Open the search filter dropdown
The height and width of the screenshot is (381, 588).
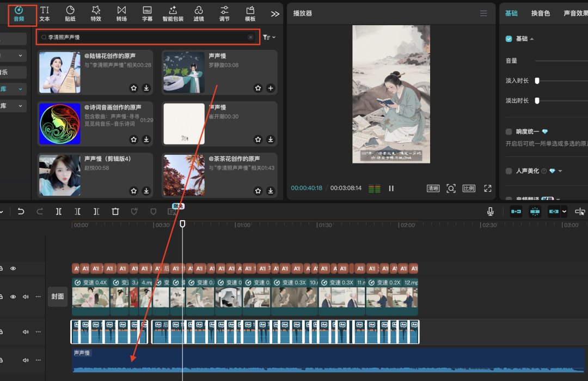pos(268,38)
